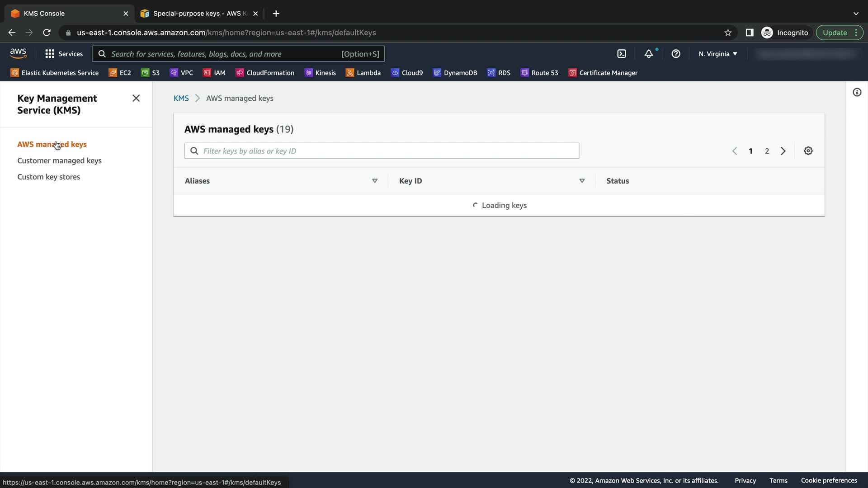Open the Lambda bookmark shortcut

coord(363,73)
